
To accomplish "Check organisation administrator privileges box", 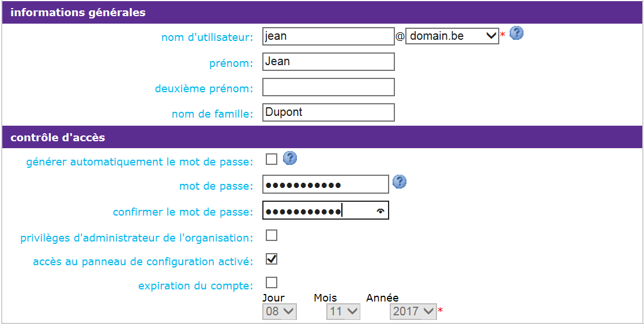I will click(x=272, y=235).
